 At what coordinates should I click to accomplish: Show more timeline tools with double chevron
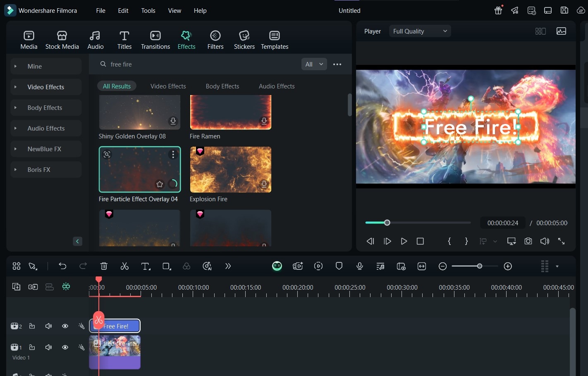[x=228, y=266]
